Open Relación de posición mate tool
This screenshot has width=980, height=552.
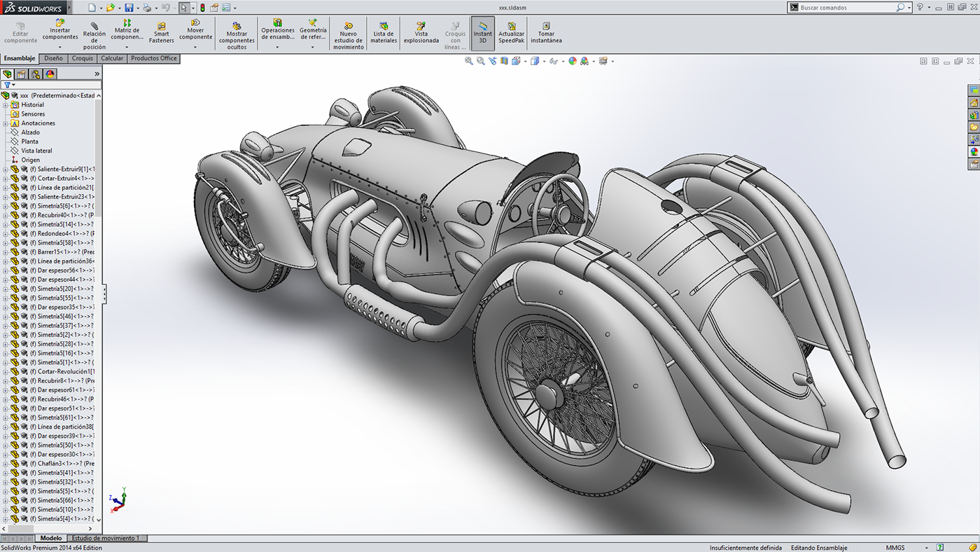point(94,35)
